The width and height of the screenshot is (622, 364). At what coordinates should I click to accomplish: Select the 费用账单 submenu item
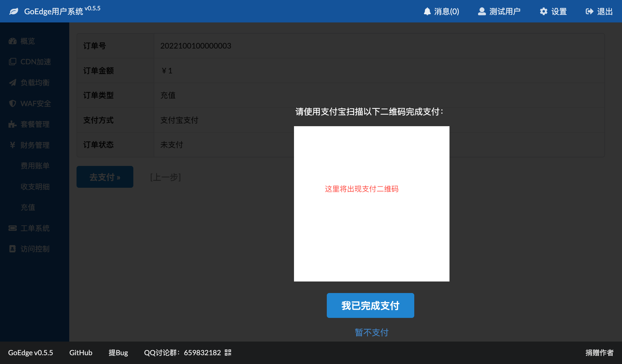35,166
